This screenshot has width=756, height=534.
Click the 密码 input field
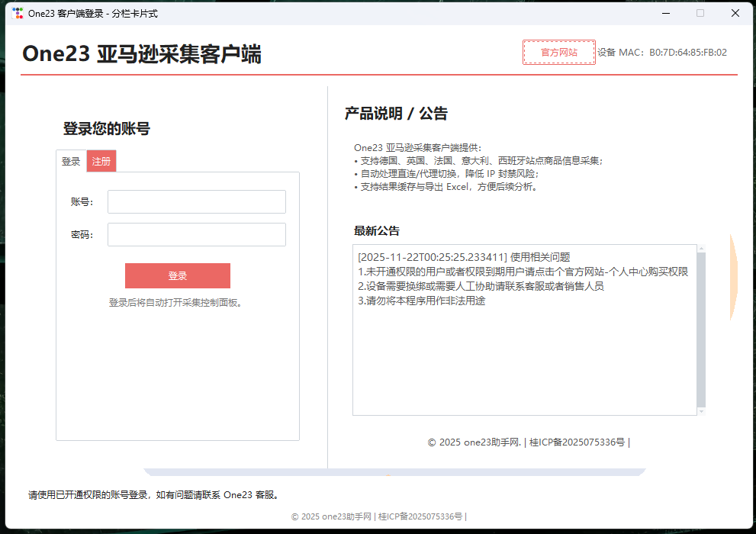pos(196,234)
